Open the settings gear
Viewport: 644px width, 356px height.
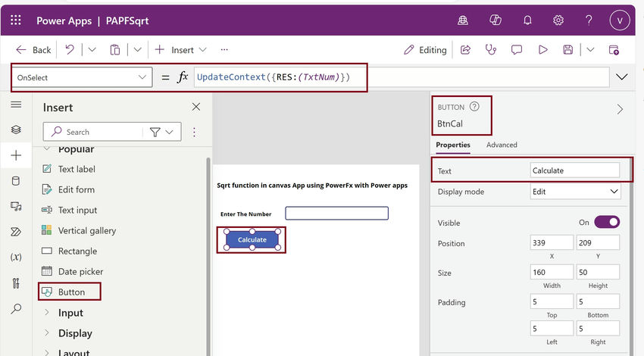[x=558, y=20]
